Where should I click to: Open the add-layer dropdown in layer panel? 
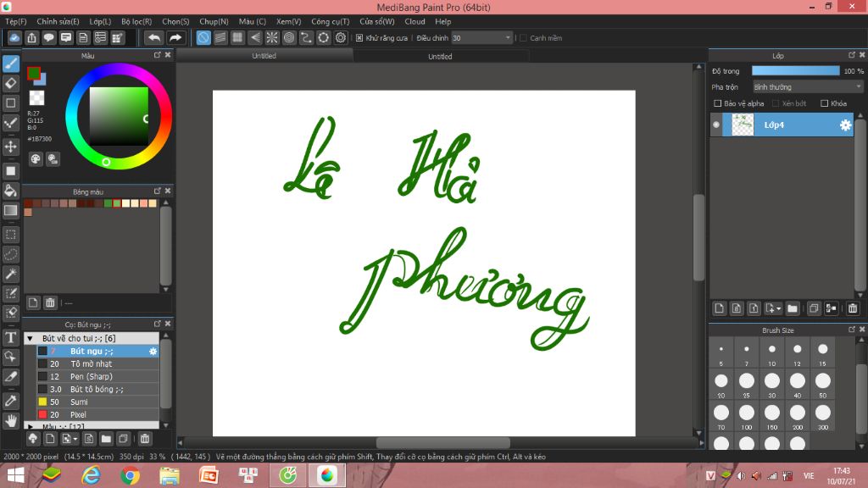coord(773,308)
